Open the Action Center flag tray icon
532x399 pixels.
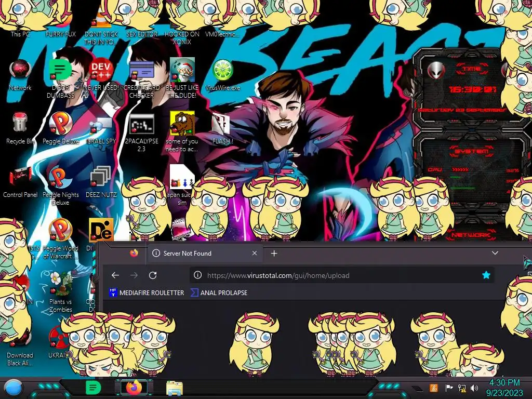(x=449, y=388)
